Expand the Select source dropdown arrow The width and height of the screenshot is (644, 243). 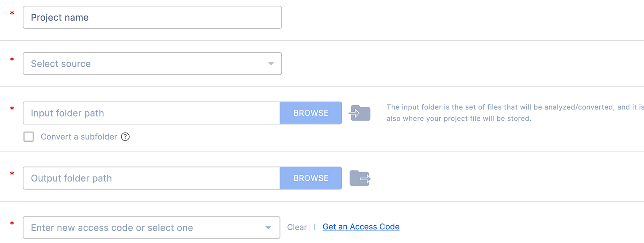coord(271,64)
